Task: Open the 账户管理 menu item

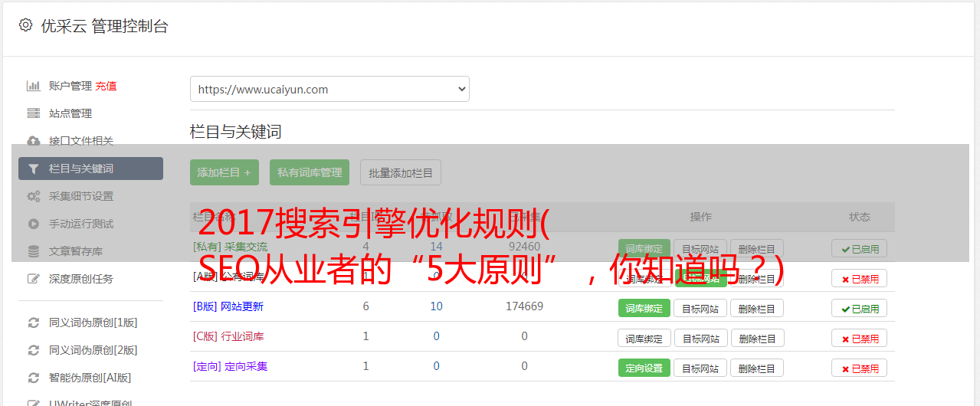Action: coord(70,86)
